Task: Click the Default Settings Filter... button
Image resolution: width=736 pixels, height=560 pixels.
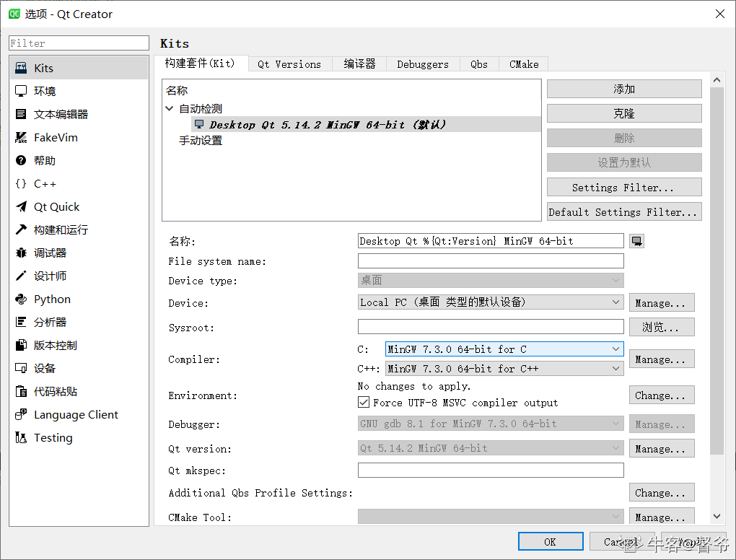Action: (624, 211)
